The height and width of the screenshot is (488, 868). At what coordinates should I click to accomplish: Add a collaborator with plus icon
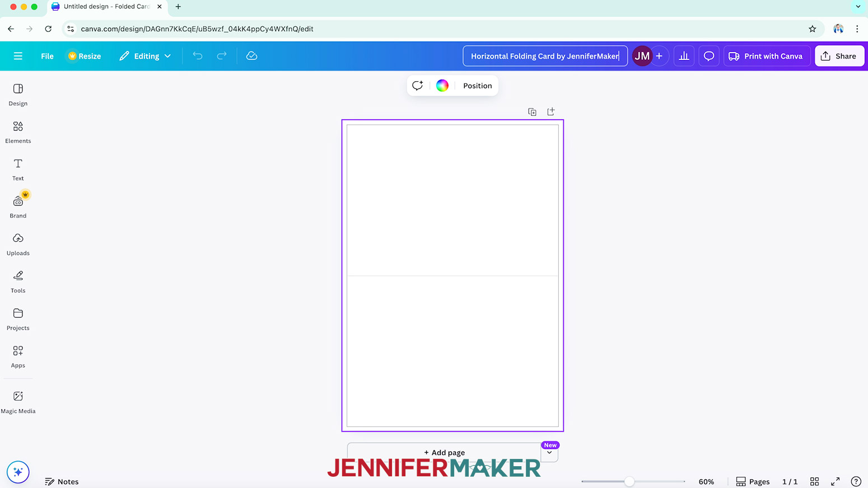[659, 56]
